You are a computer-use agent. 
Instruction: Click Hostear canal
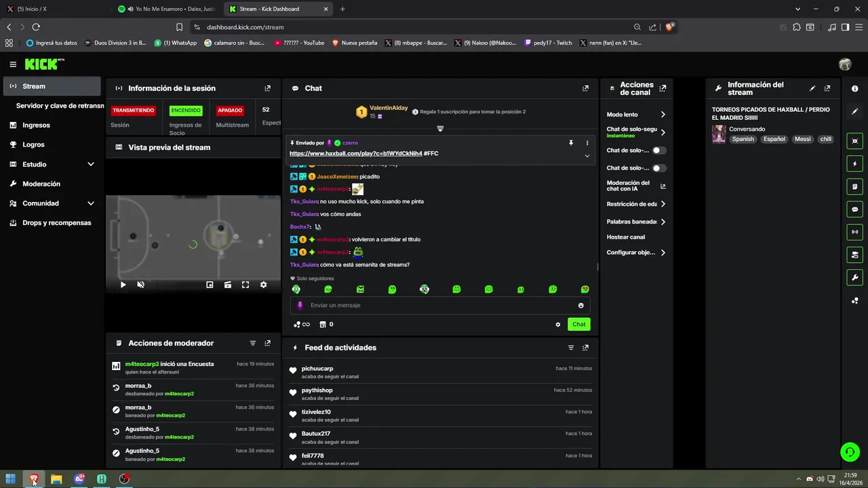[626, 237]
